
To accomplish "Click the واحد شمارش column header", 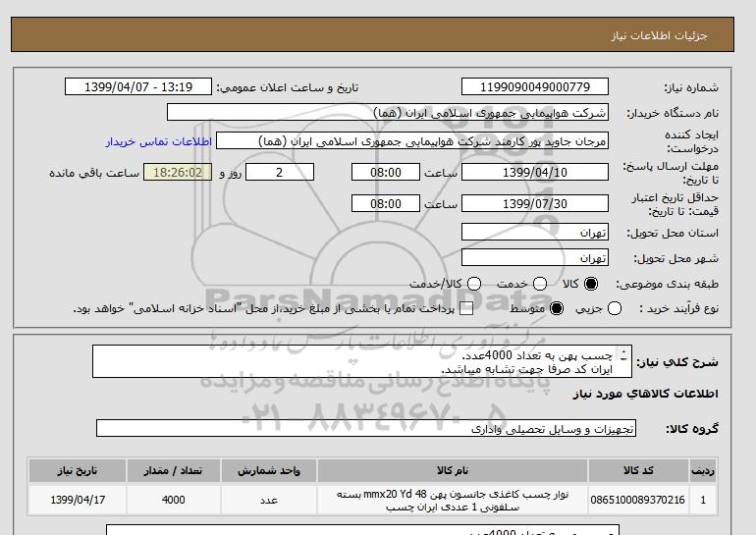I will (269, 470).
